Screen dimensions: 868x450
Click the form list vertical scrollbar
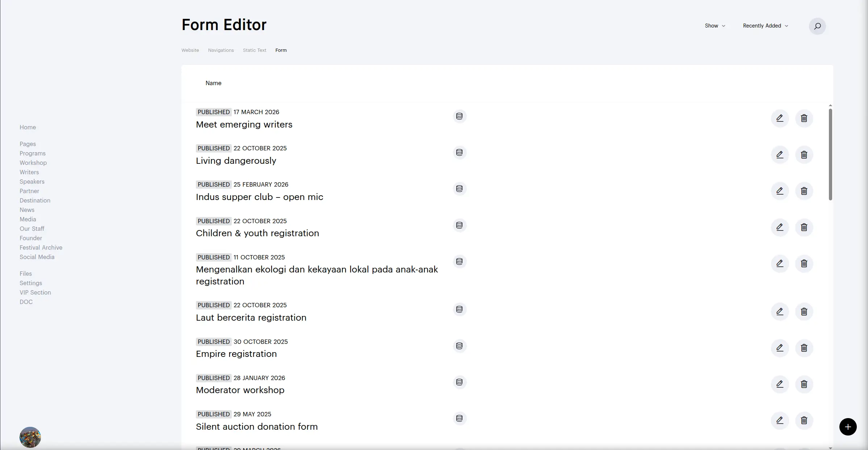point(830,154)
